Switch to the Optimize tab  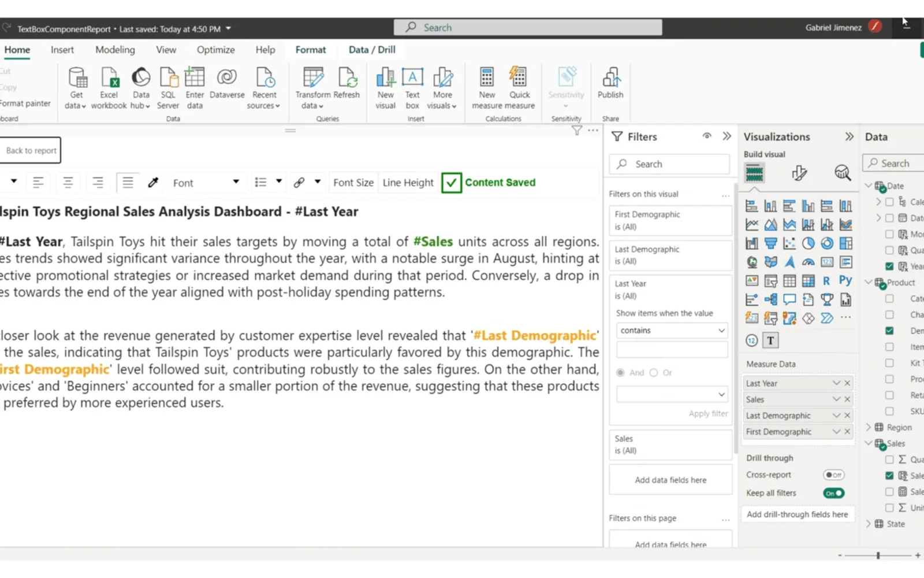point(216,50)
